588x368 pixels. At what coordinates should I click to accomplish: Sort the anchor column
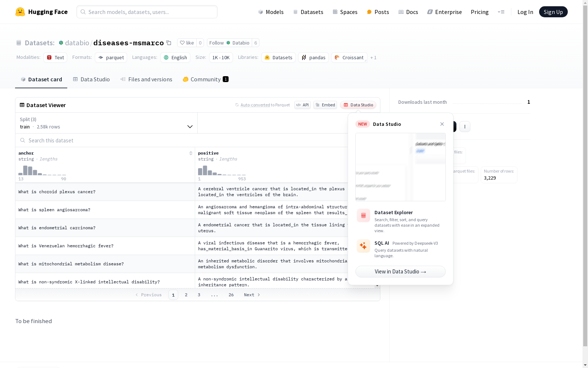tap(191, 153)
